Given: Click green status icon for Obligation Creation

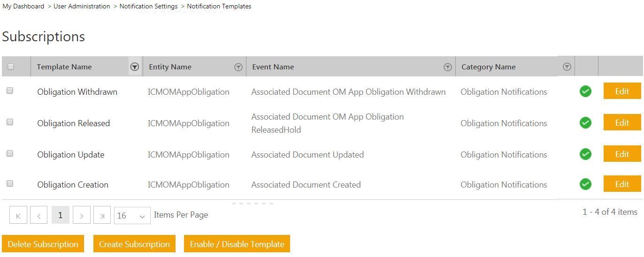Looking at the screenshot, I should [585, 184].
